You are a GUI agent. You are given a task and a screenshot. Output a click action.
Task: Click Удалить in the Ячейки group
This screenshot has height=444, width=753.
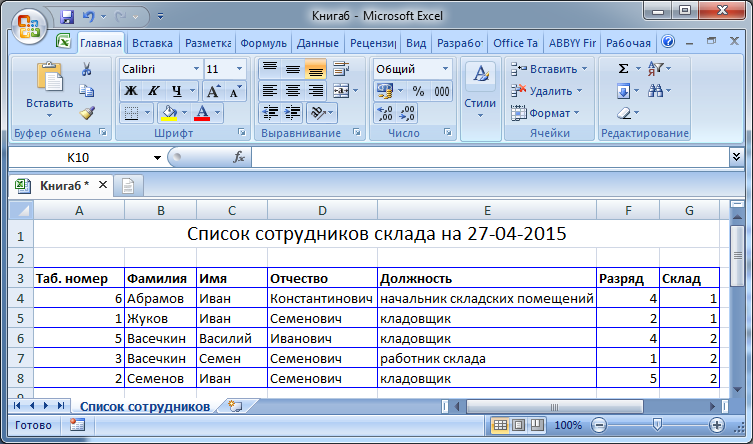[x=547, y=91]
